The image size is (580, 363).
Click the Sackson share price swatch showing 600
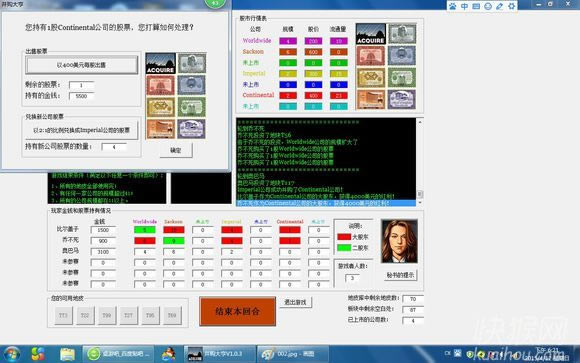313,52
